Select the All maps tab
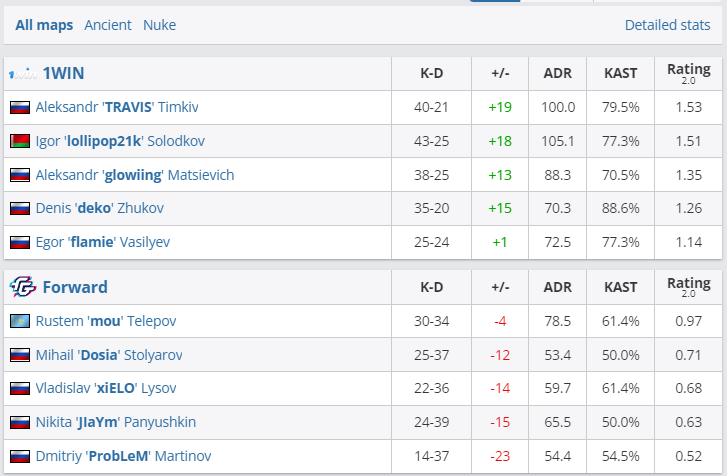This screenshot has height=476, width=727. pyautogui.click(x=44, y=25)
